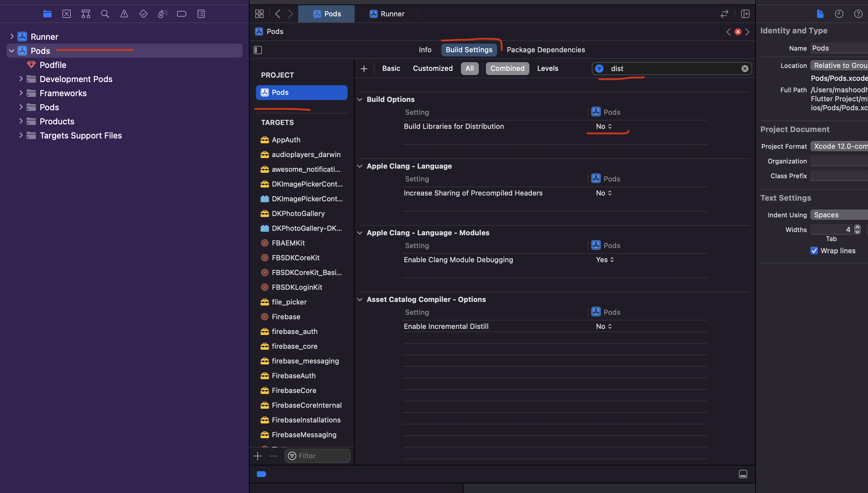Viewport: 868px width, 493px height.
Task: Add a new target with plus button
Action: [258, 456]
